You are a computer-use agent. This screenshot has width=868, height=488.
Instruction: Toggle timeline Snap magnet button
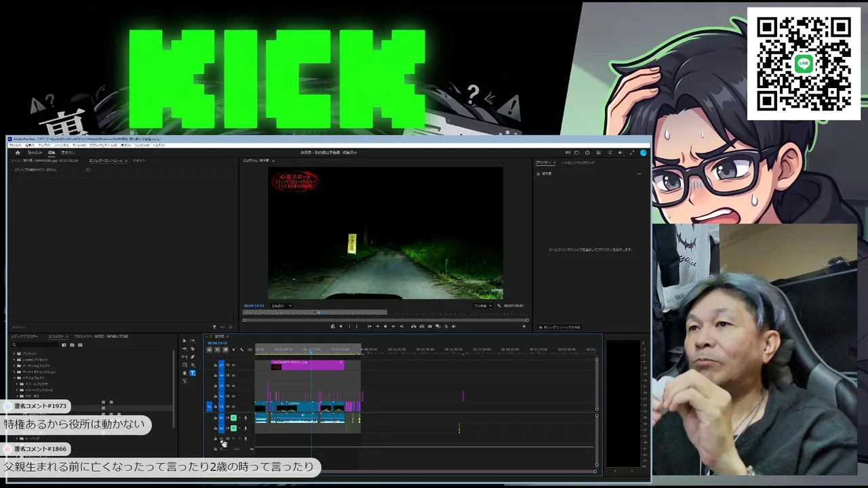coord(218,350)
